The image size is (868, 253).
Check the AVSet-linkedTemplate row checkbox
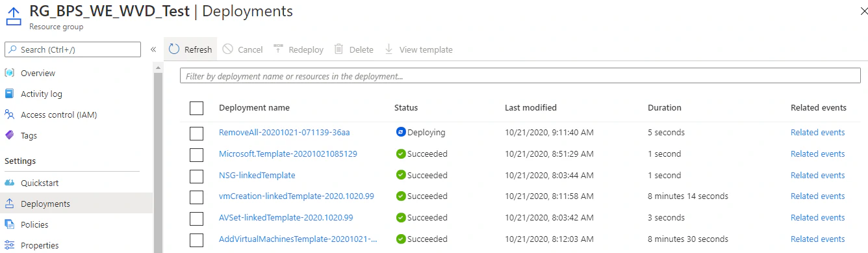click(x=197, y=219)
